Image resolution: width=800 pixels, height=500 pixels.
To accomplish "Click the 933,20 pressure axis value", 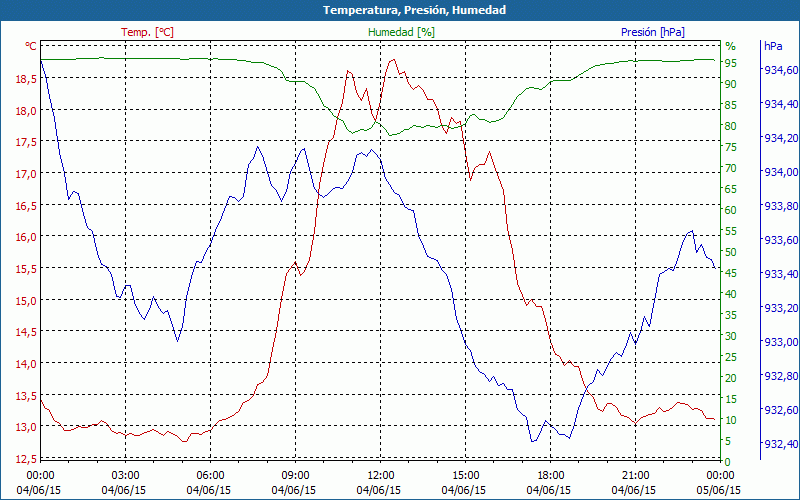I will click(781, 308).
